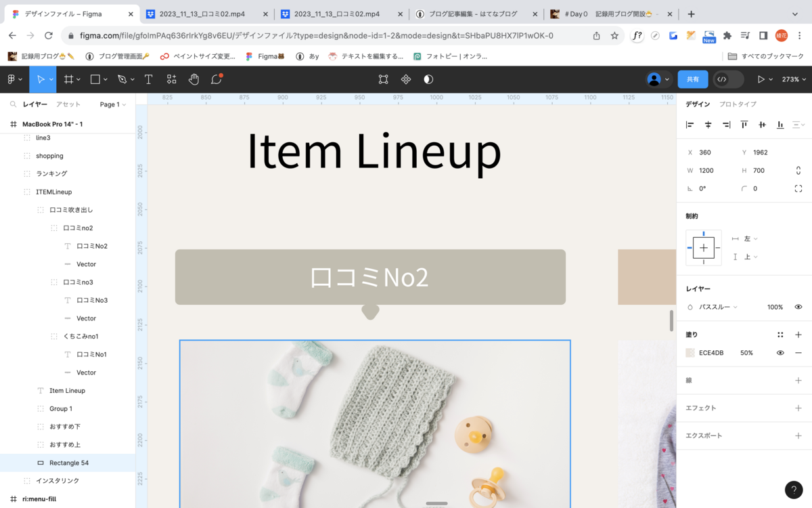Click the mask toggle contrast icon

428,79
